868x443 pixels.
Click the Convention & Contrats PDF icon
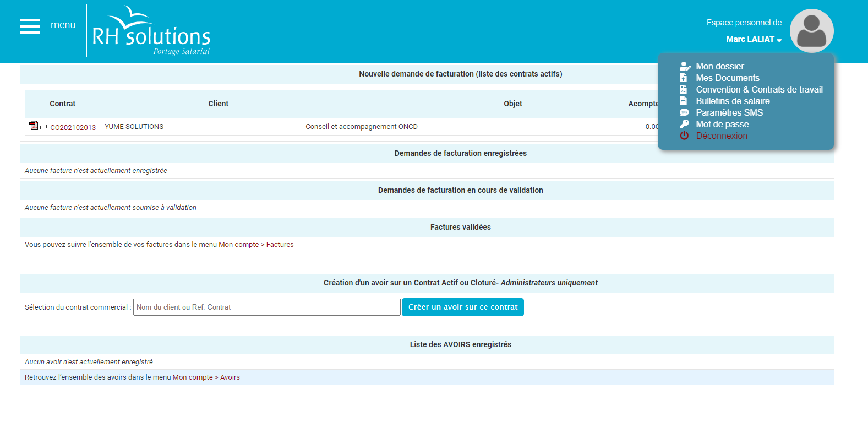pos(684,89)
